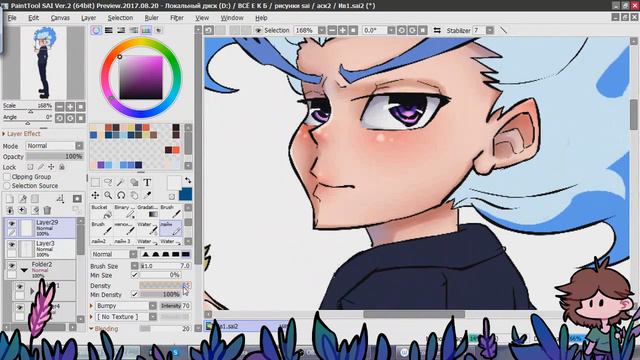
Task: Create a new normal layer
Action: pyautogui.click(x=10, y=199)
